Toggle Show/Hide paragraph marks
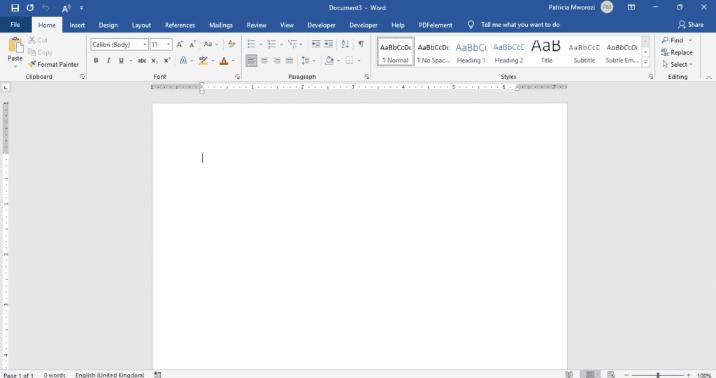 click(361, 44)
